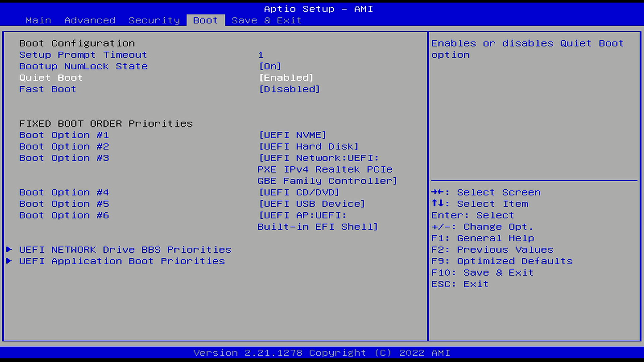Screen dimensions: 644x362
Task: Go to Save & Exit tab
Action: 266,20
